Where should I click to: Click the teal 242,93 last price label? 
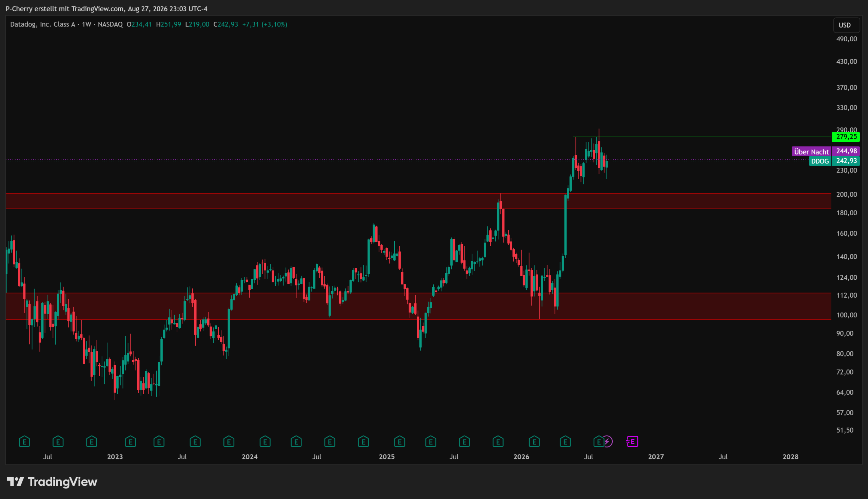[846, 161]
